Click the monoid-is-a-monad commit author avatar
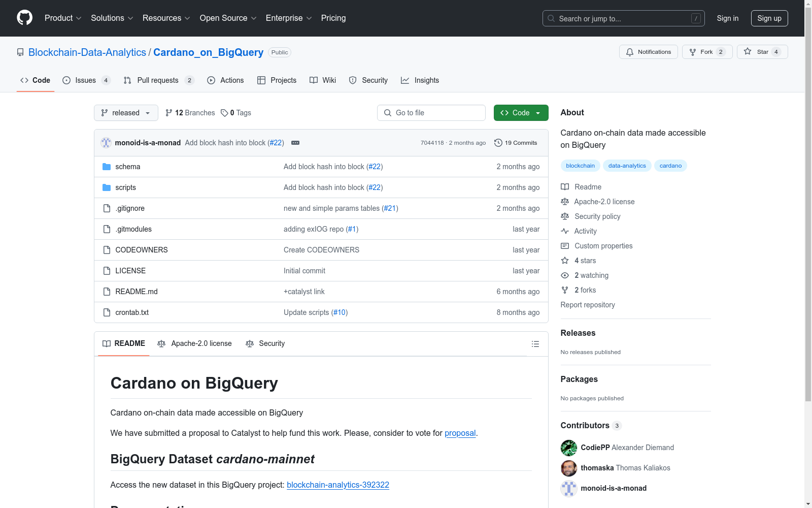Viewport: 812px width, 508px height. point(106,143)
